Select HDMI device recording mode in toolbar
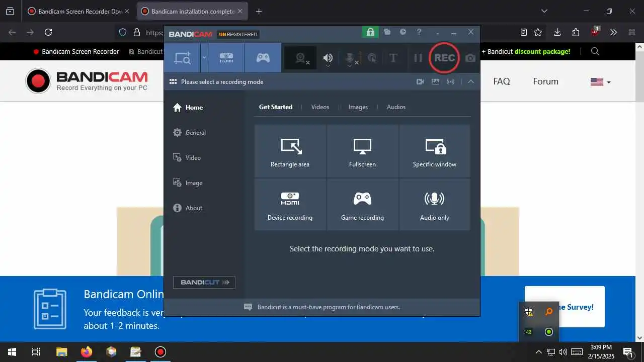644x362 pixels. pos(226,58)
